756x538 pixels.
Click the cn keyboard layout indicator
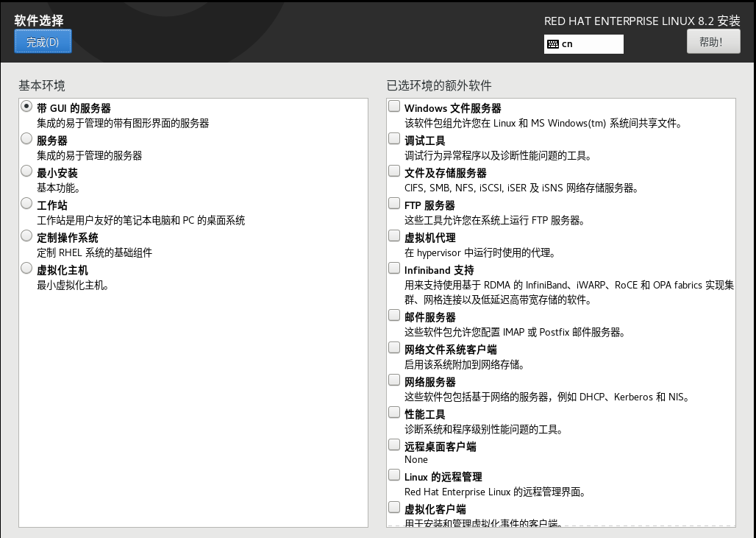(583, 44)
